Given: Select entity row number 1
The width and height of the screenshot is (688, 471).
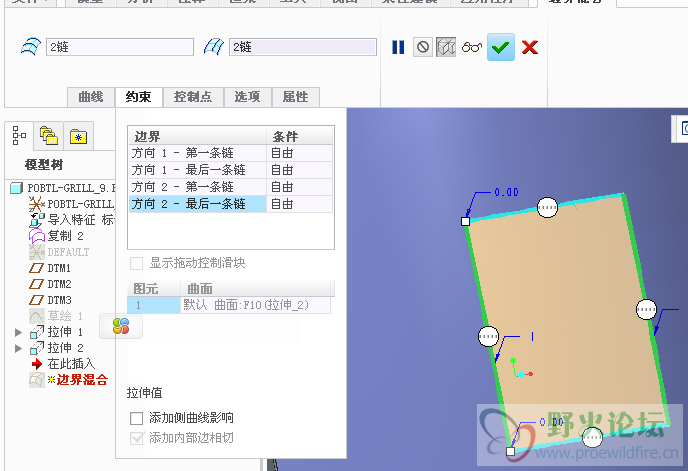Looking at the screenshot, I should click(154, 305).
